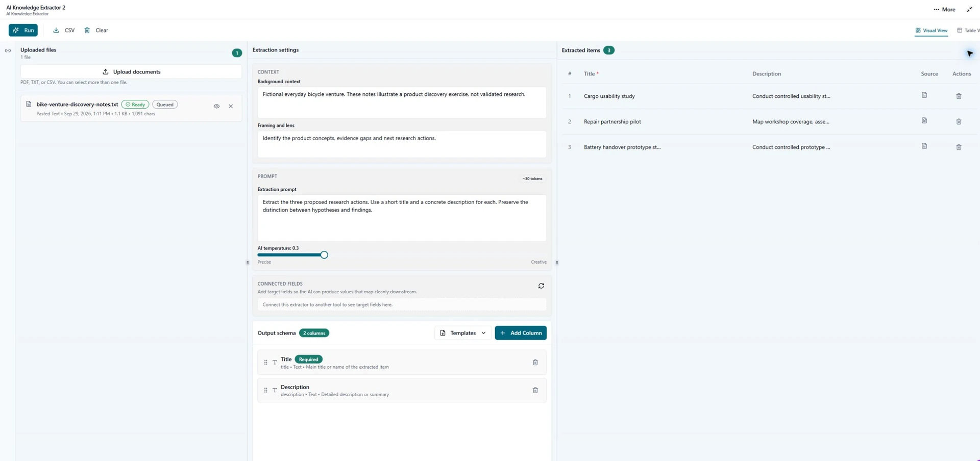Click Upload documents button
This screenshot has height=461, width=980.
pyautogui.click(x=131, y=72)
